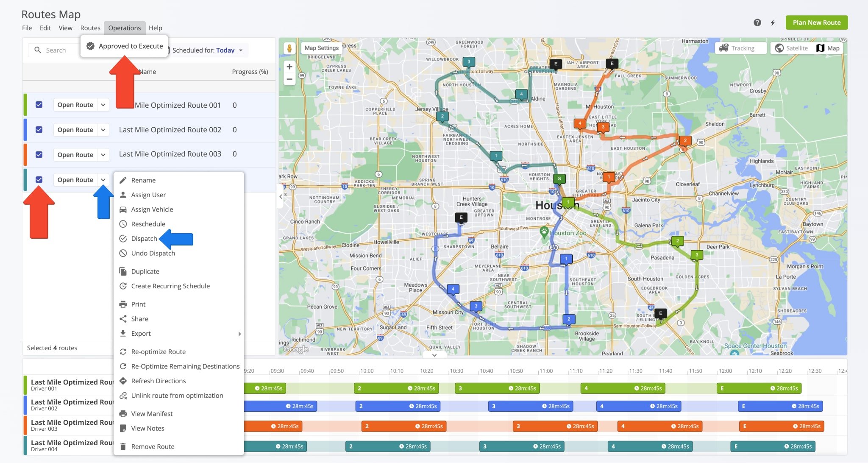Click the Re-optimize Route icon
Image resolution: width=868 pixels, height=463 pixels.
point(122,351)
